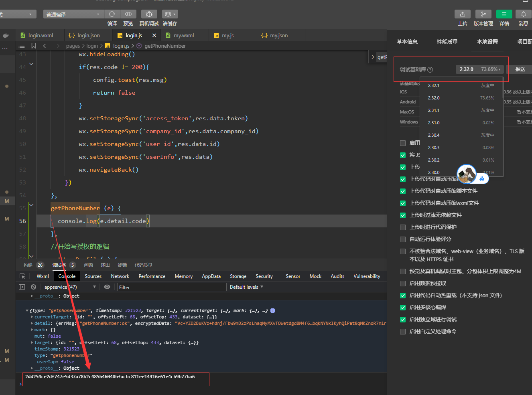Click the compile refresh icon
This screenshot has width=532, height=395.
pyautogui.click(x=112, y=14)
